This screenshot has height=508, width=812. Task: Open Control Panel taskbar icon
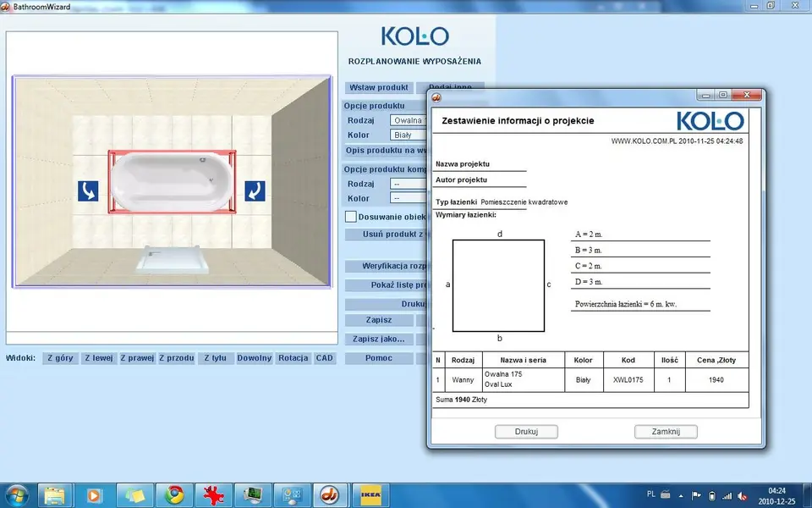292,495
